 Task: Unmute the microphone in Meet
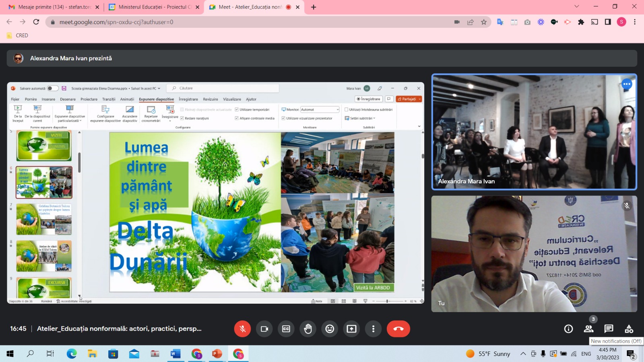[x=242, y=329]
